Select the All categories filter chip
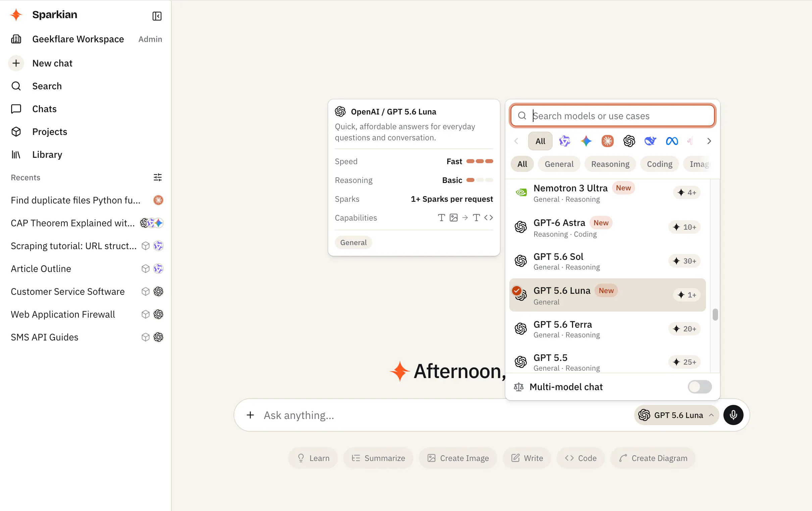The width and height of the screenshot is (812, 511). [x=522, y=164]
